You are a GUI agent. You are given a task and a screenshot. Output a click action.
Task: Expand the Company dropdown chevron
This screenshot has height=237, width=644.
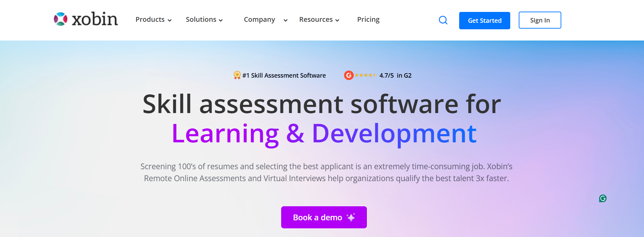point(286,20)
